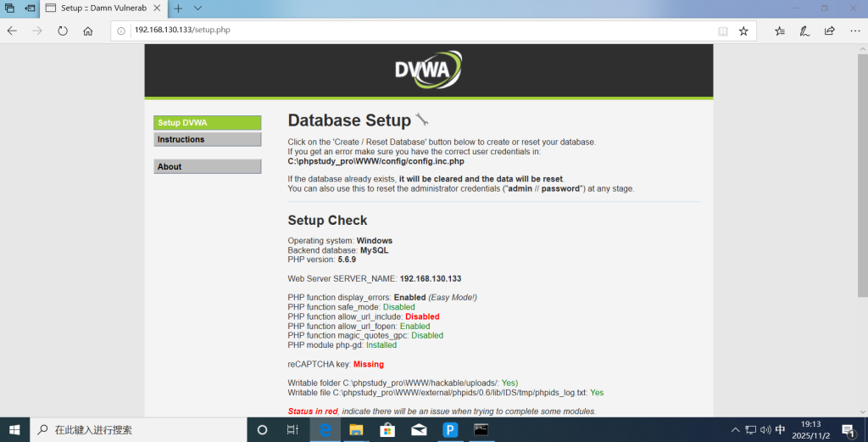Go to the browser Home page

tap(88, 31)
